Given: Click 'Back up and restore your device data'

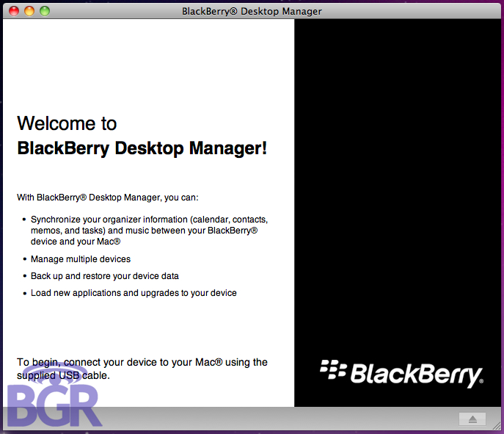Looking at the screenshot, I should [105, 276].
